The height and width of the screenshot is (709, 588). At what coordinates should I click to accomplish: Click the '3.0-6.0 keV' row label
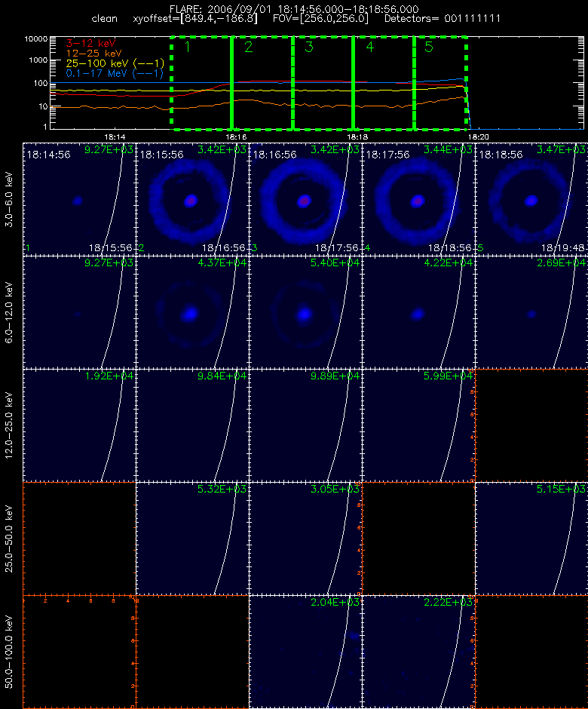pyautogui.click(x=10, y=199)
